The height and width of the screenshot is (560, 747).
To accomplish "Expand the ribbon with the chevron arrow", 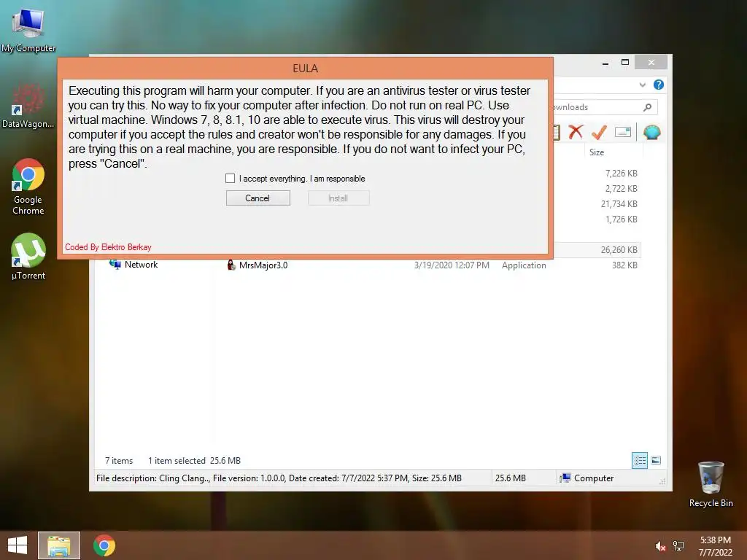I will tap(642, 85).
